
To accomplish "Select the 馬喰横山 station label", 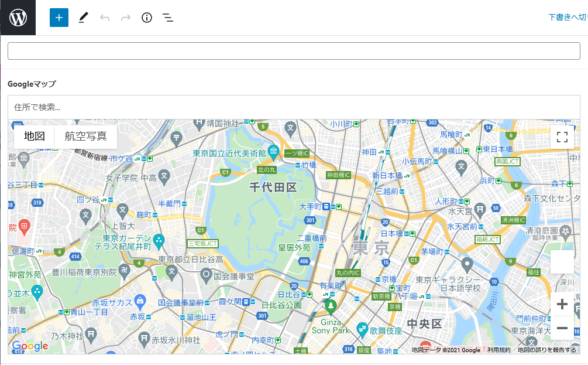I will (448, 151).
